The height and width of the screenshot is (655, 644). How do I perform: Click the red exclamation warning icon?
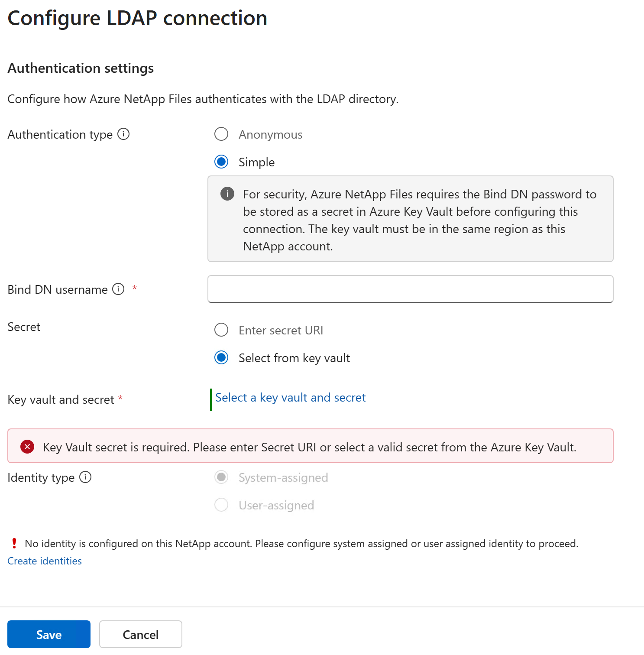(14, 543)
